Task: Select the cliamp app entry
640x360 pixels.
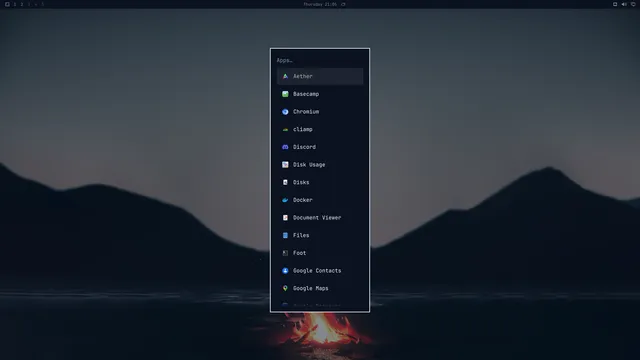Action: click(x=320, y=129)
